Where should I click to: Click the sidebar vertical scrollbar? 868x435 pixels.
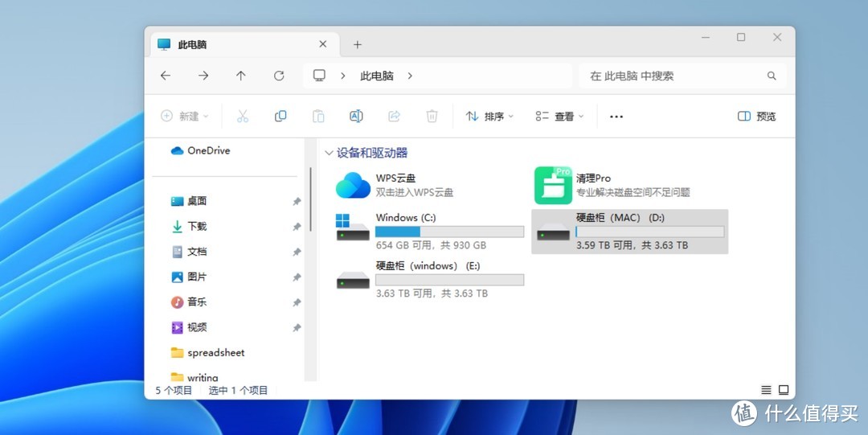(310, 199)
